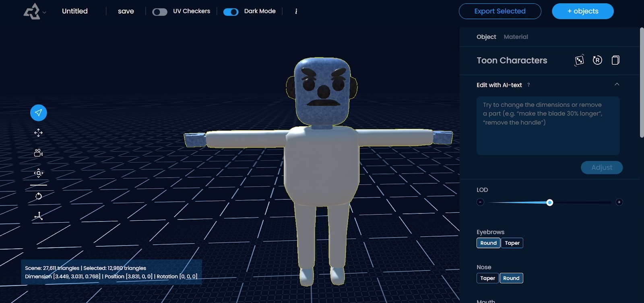Increase LOD with plus button

pyautogui.click(x=619, y=202)
